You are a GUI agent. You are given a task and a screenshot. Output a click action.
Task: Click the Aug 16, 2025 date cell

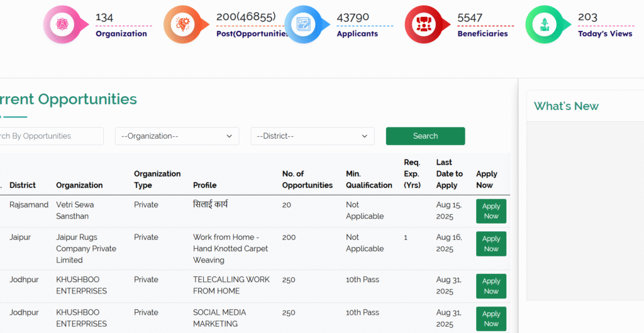[x=449, y=243]
